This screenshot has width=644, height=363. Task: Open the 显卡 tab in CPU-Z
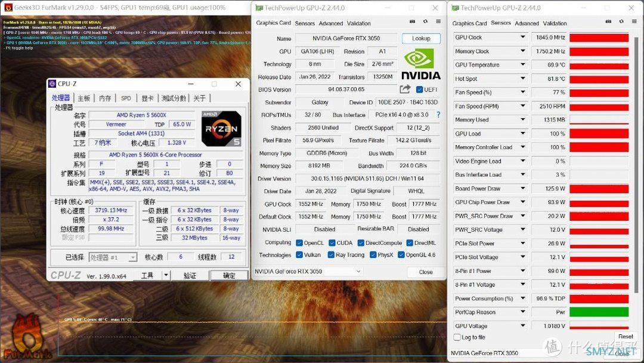(x=147, y=99)
